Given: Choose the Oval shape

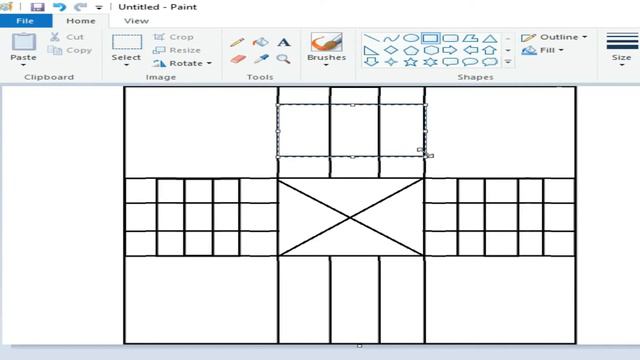Looking at the screenshot, I should (x=411, y=38).
